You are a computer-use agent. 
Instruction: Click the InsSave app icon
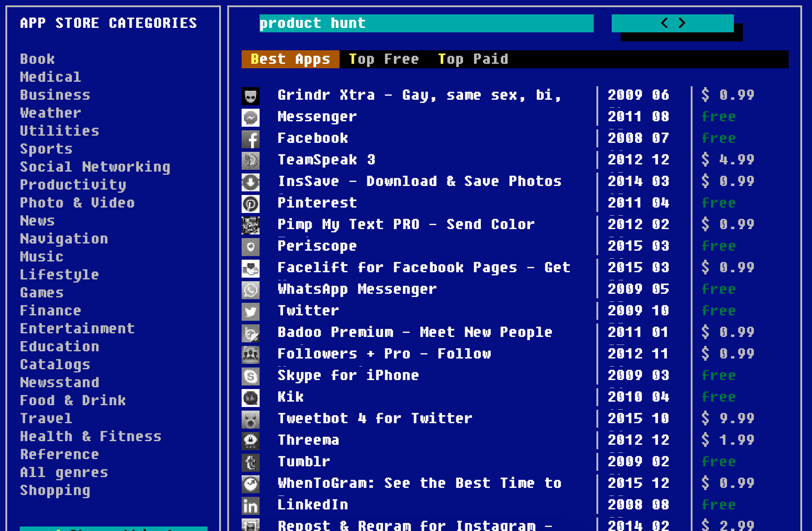tap(251, 182)
